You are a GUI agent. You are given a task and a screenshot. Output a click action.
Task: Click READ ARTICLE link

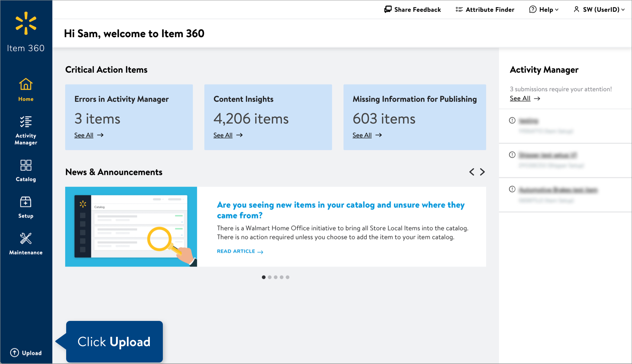tap(236, 251)
